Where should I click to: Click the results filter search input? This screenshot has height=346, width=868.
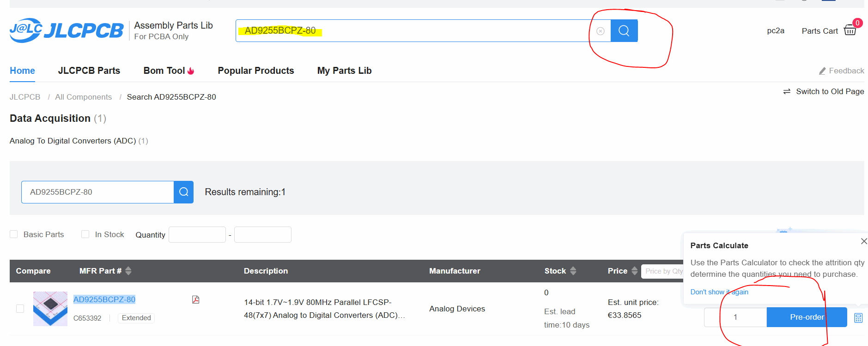(97, 192)
